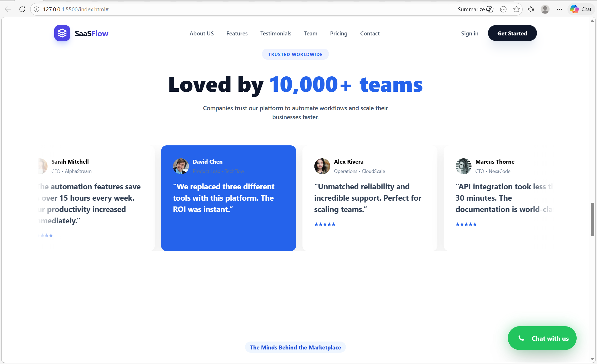Go to the Features nav item
The width and height of the screenshot is (597, 364).
coord(237,34)
